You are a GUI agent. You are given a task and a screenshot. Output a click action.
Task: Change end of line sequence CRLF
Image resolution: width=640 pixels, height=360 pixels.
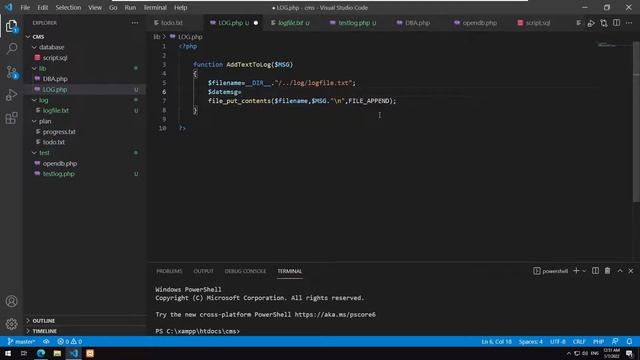(579, 341)
